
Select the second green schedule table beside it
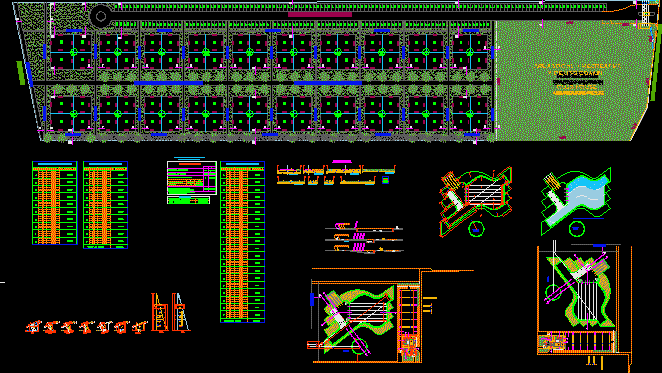pyautogui.click(x=106, y=205)
